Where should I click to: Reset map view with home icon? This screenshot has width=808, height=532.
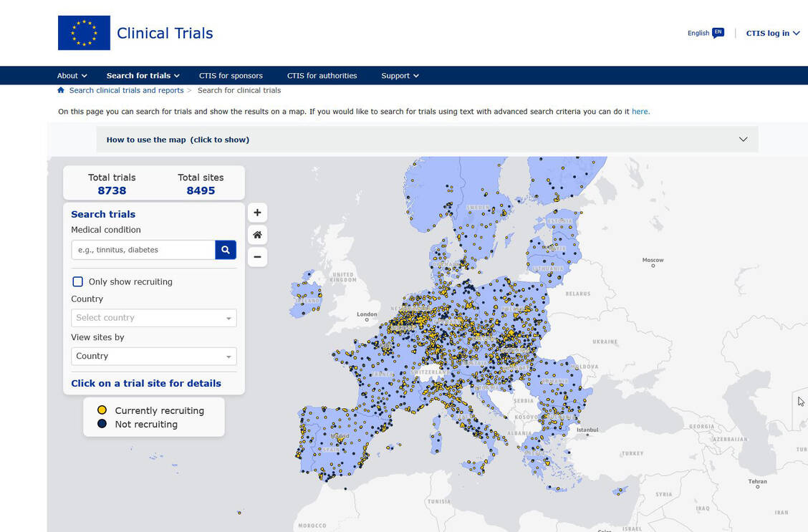pyautogui.click(x=257, y=235)
